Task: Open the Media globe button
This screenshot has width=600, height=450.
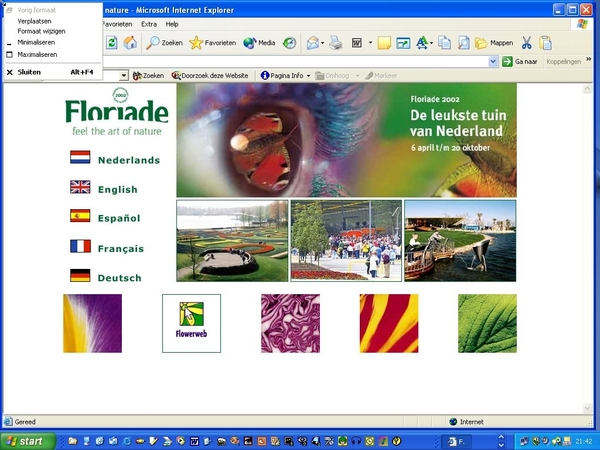Action: (259, 42)
